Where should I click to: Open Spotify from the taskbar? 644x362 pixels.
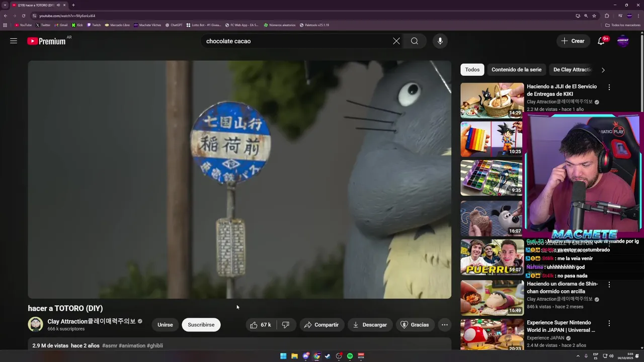[x=350, y=356]
